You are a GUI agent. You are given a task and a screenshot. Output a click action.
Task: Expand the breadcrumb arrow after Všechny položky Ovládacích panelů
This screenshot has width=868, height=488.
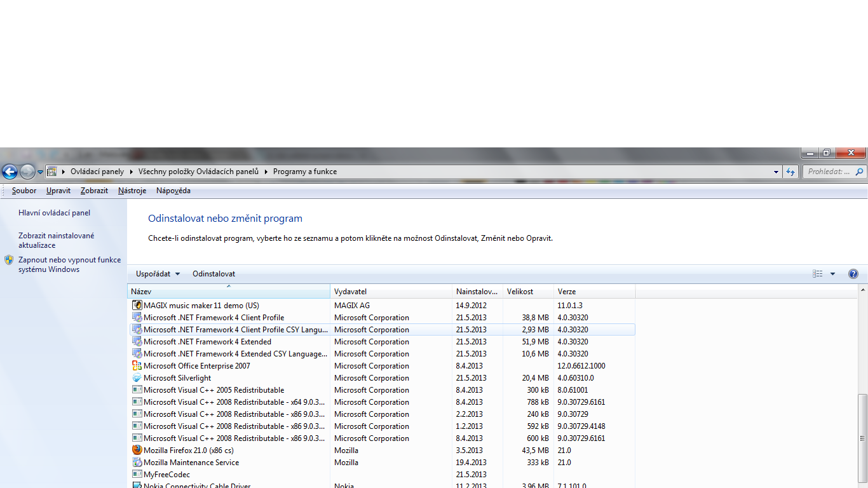click(266, 172)
